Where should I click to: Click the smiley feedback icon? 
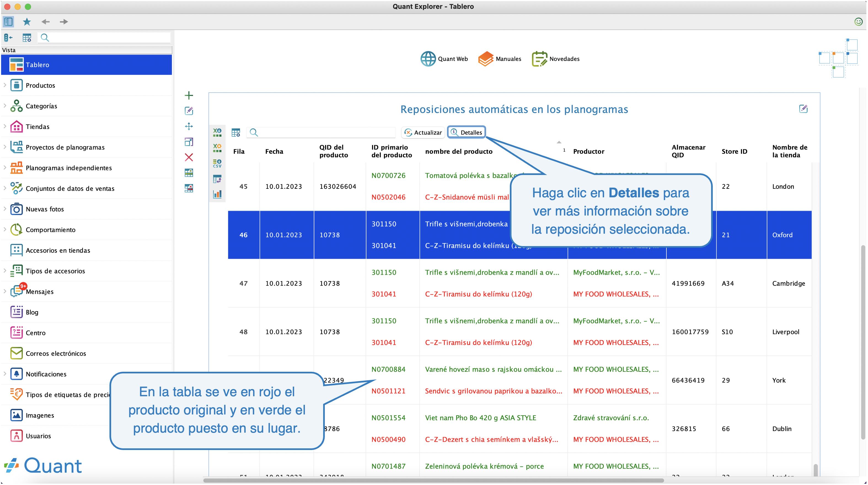click(x=858, y=22)
